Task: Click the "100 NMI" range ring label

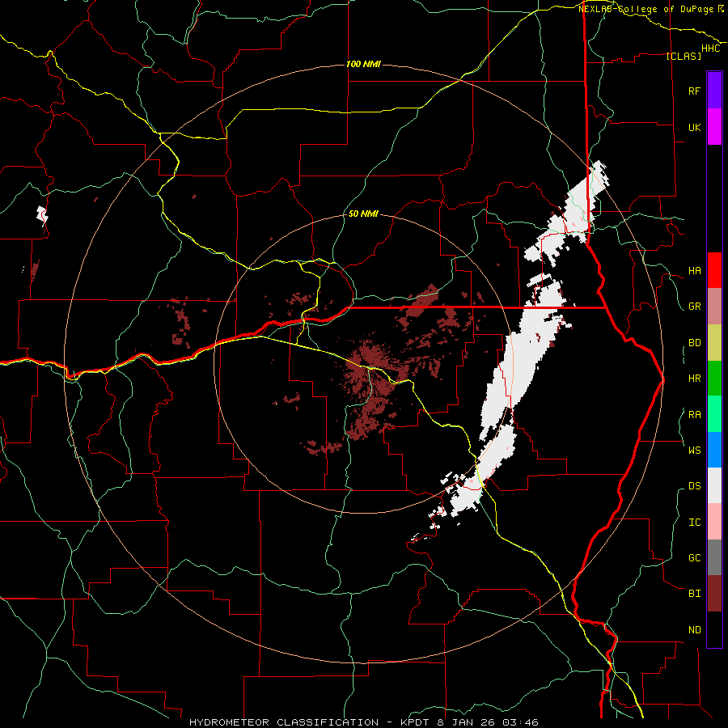Action: 363,64
